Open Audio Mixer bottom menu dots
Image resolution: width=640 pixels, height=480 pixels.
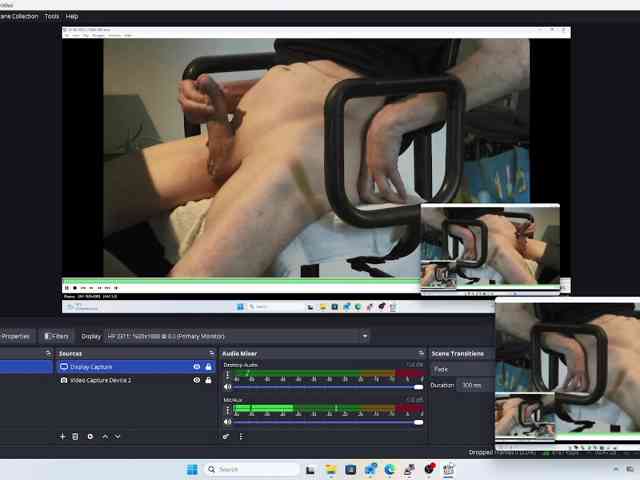coord(241,436)
